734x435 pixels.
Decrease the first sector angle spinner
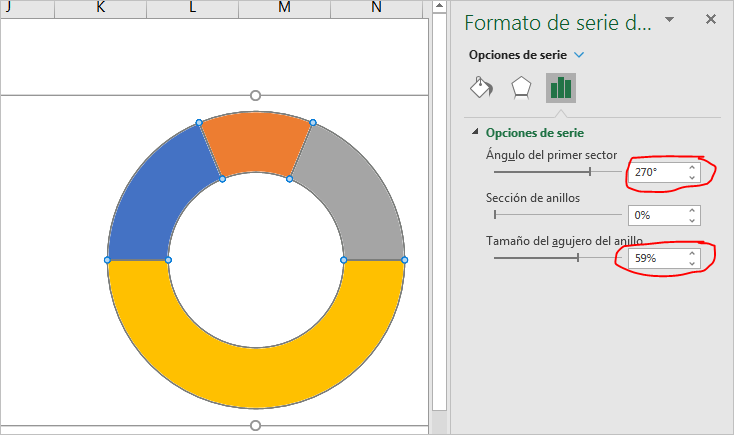[x=692, y=177]
